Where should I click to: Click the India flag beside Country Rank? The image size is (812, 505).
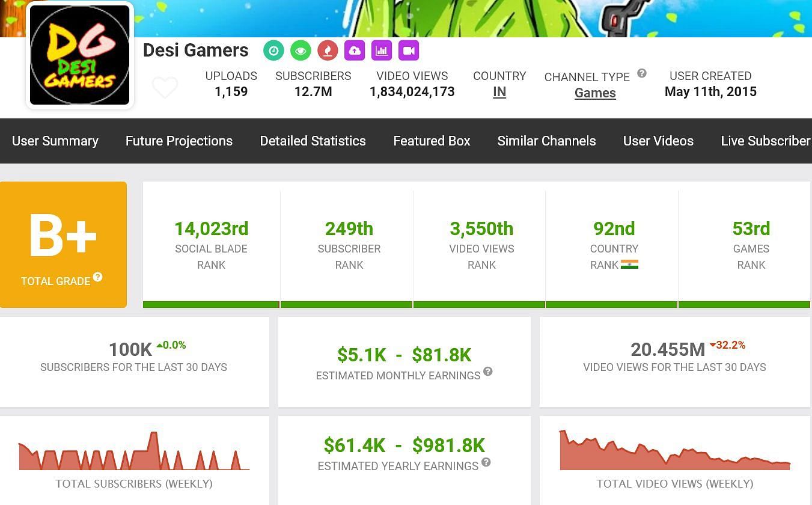[x=629, y=265]
